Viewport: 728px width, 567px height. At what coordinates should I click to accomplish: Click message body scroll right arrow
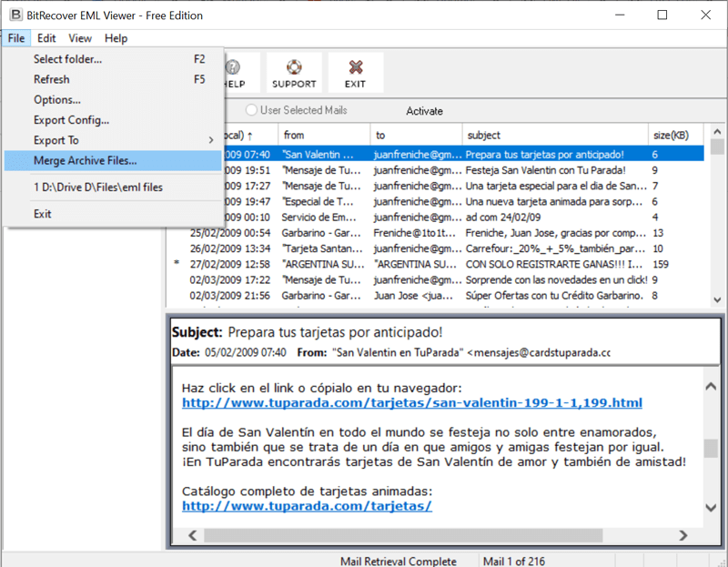pyautogui.click(x=683, y=535)
